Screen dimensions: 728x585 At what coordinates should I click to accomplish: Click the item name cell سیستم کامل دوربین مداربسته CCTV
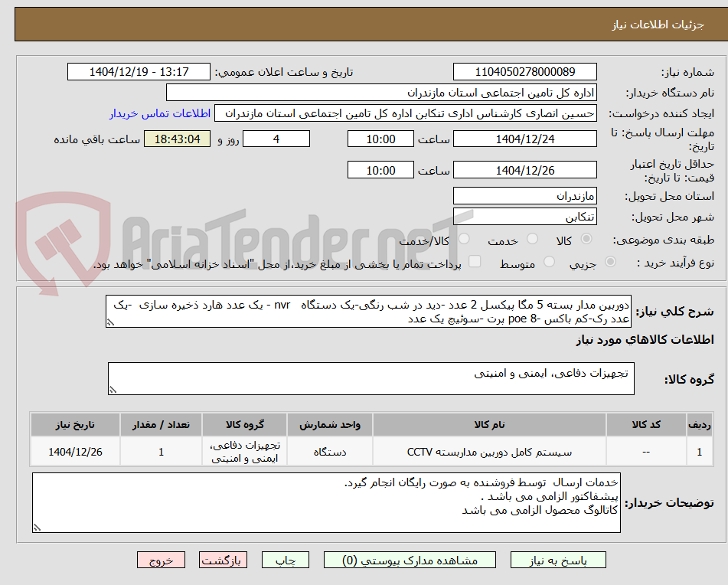coord(489,452)
